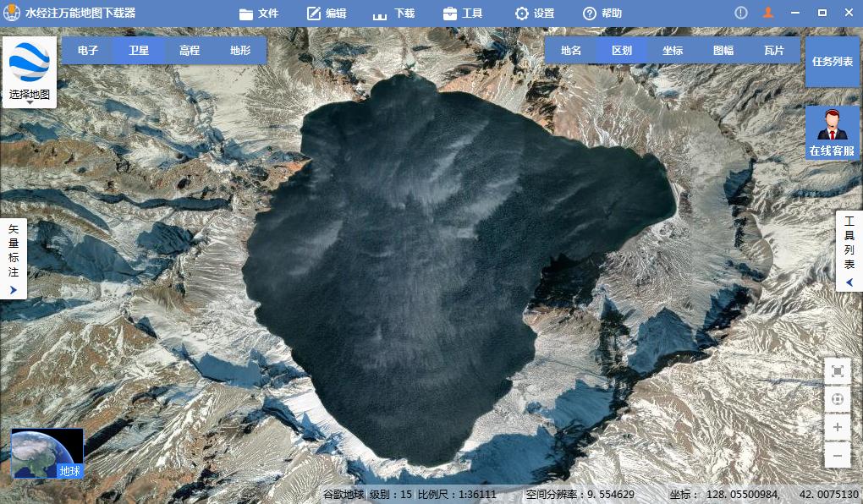The width and height of the screenshot is (863, 504).
Task: Click the exclamation info icon
Action: [x=741, y=13]
